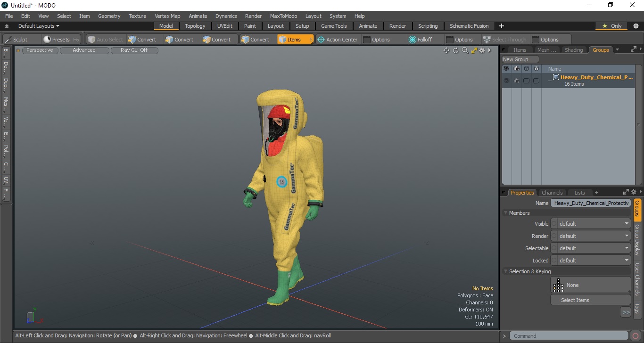Enable Items selection mode
644x343 pixels.
295,40
